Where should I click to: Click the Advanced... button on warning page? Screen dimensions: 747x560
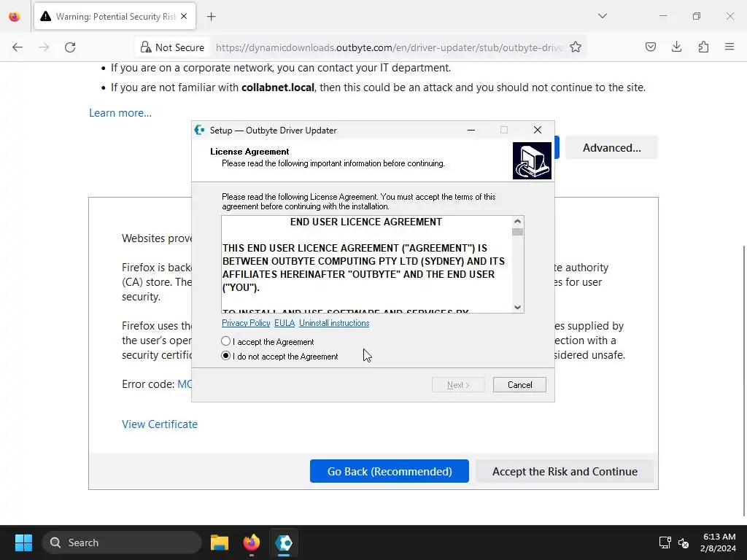coord(612,147)
